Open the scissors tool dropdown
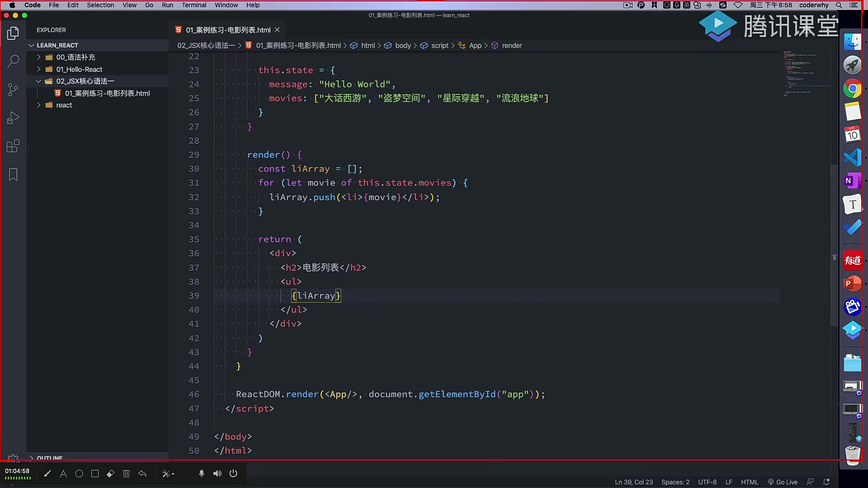Viewport: 868px width, 488px height. coord(168,474)
